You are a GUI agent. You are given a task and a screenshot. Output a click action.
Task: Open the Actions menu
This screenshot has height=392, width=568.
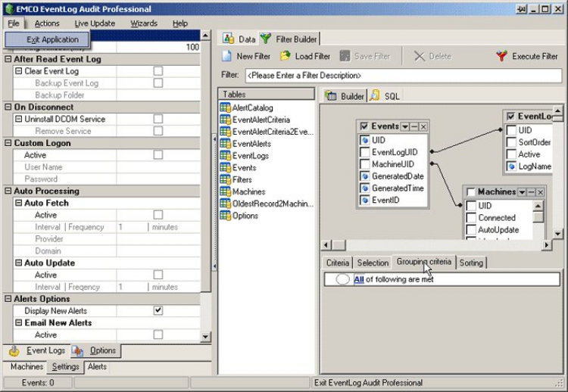47,23
